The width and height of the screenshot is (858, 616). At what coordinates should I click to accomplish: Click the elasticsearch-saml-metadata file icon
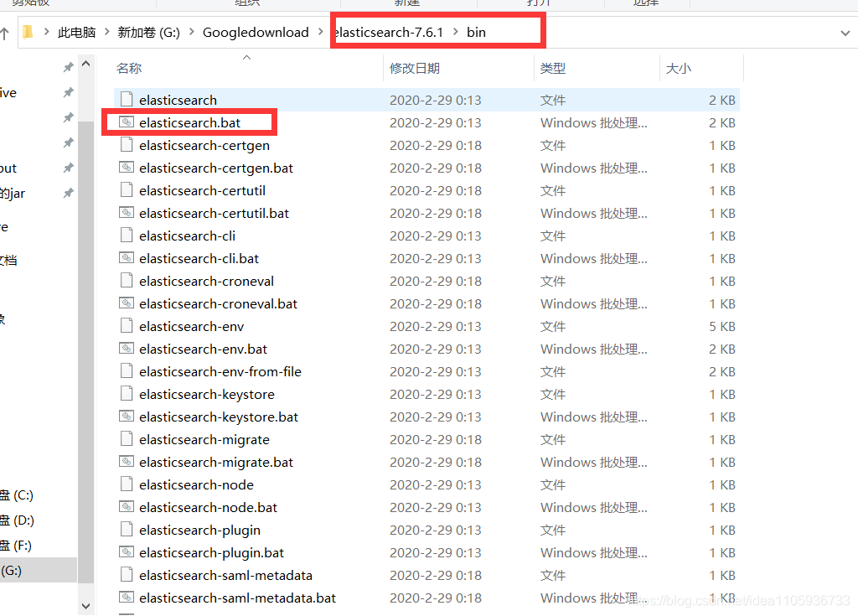point(127,574)
